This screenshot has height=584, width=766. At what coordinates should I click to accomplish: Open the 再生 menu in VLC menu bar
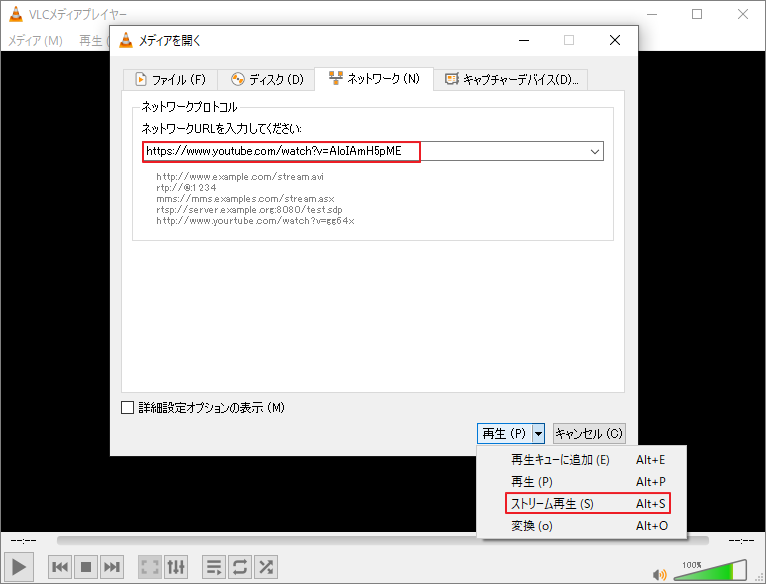tap(92, 41)
